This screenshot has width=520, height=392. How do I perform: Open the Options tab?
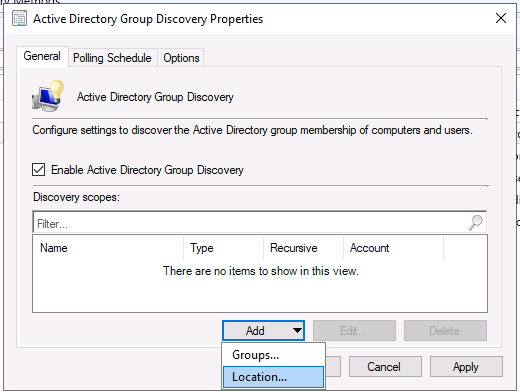(x=181, y=58)
